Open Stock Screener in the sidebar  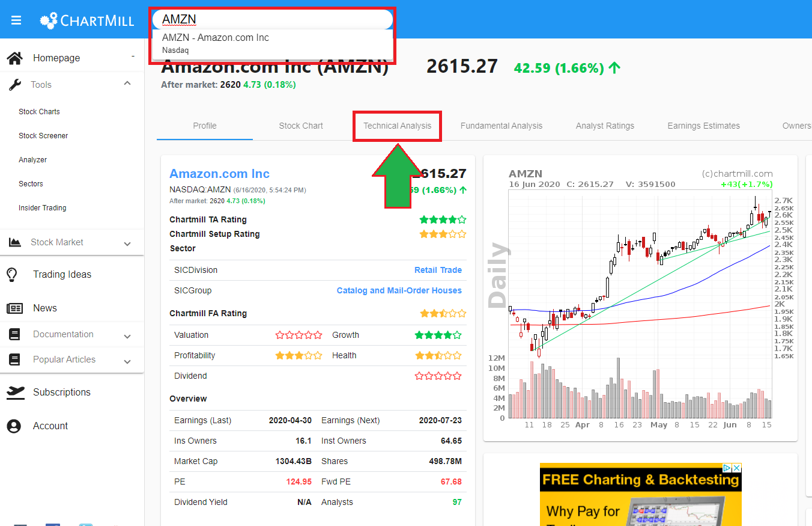[43, 136]
